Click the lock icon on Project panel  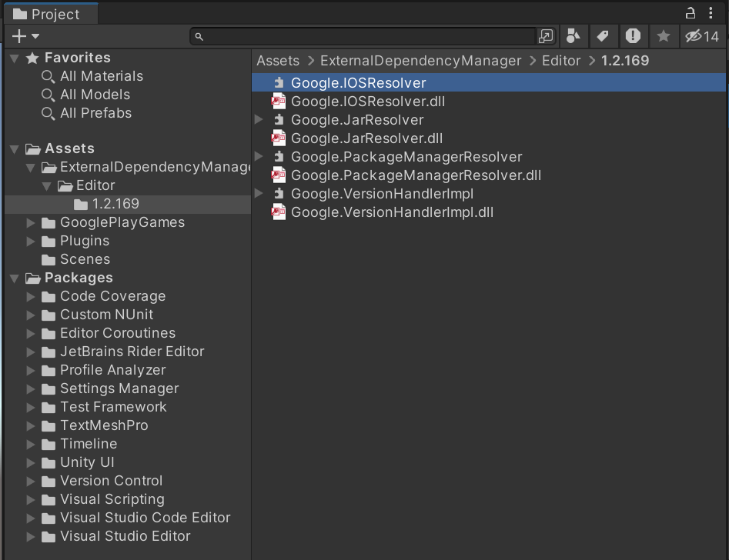tap(691, 13)
